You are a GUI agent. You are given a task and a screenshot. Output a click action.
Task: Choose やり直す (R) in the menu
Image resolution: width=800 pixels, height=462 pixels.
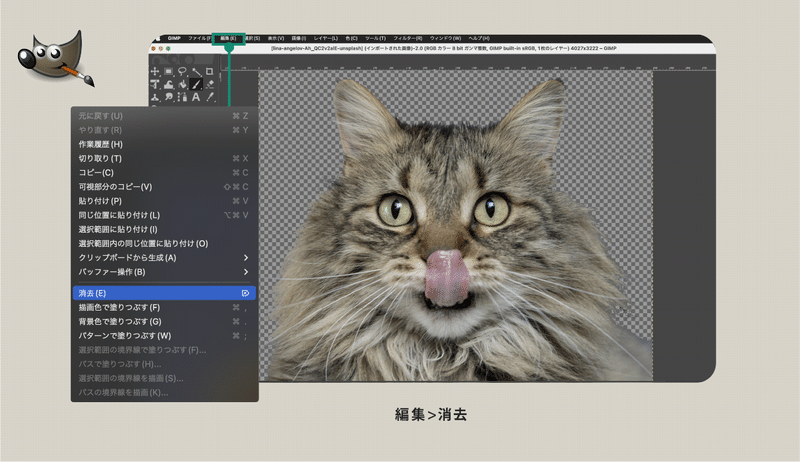coord(164,130)
